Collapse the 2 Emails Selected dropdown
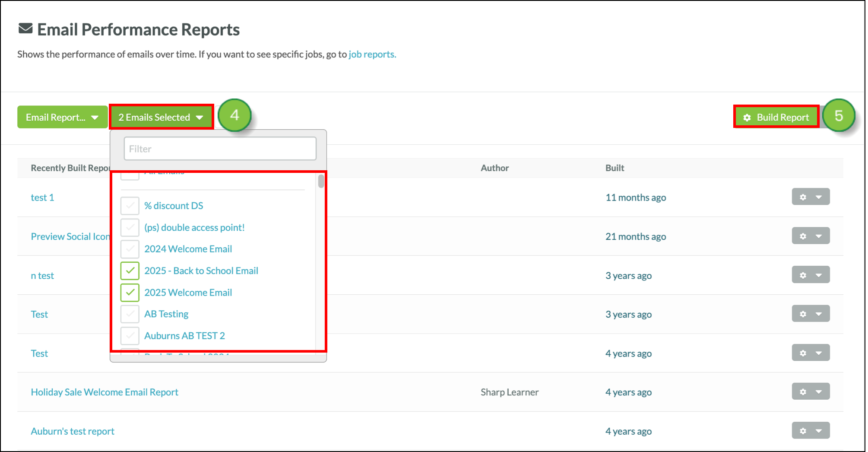The image size is (868, 452). click(161, 117)
